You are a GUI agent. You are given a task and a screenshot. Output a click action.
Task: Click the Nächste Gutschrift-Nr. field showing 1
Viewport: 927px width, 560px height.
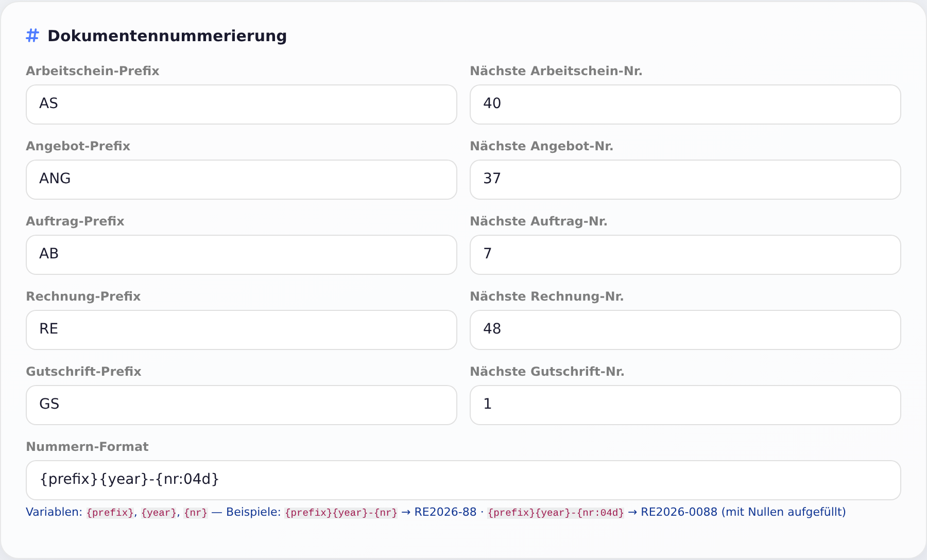[685, 405]
